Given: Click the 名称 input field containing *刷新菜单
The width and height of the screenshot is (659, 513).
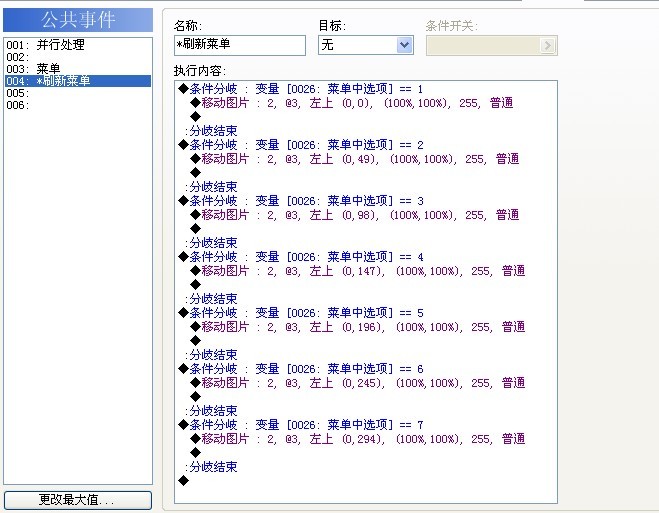Looking at the screenshot, I should [240, 45].
